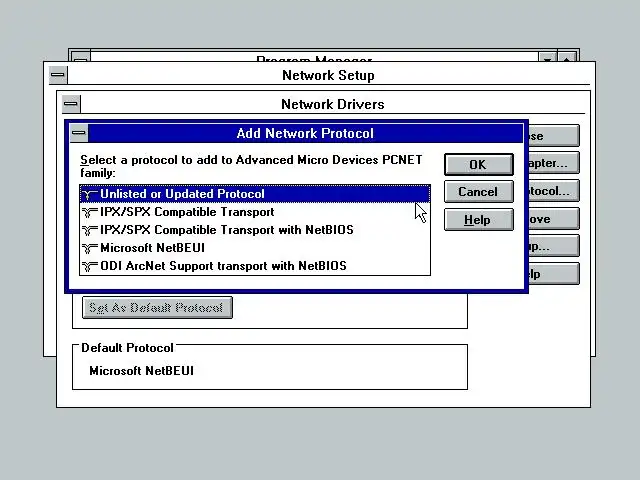Click icon beside ODI ArcNet Support transport
This screenshot has height=480, width=640.
click(89, 266)
